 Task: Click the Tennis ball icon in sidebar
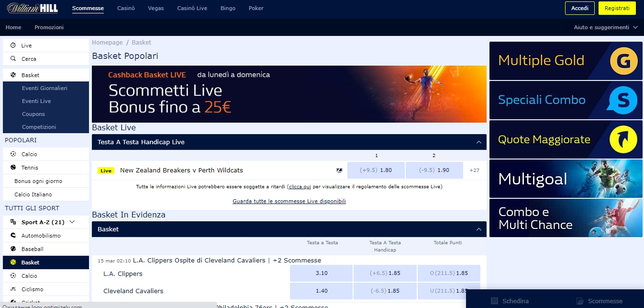pyautogui.click(x=13, y=168)
